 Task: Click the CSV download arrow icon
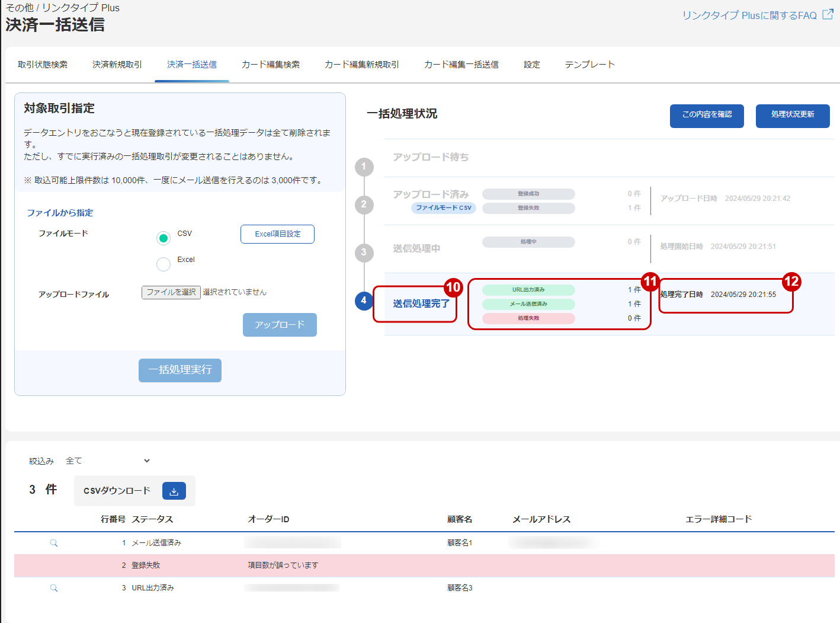(x=174, y=491)
